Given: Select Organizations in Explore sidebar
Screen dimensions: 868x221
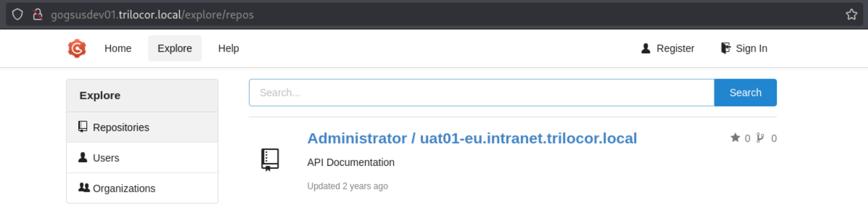Looking at the screenshot, I should 142,188.
